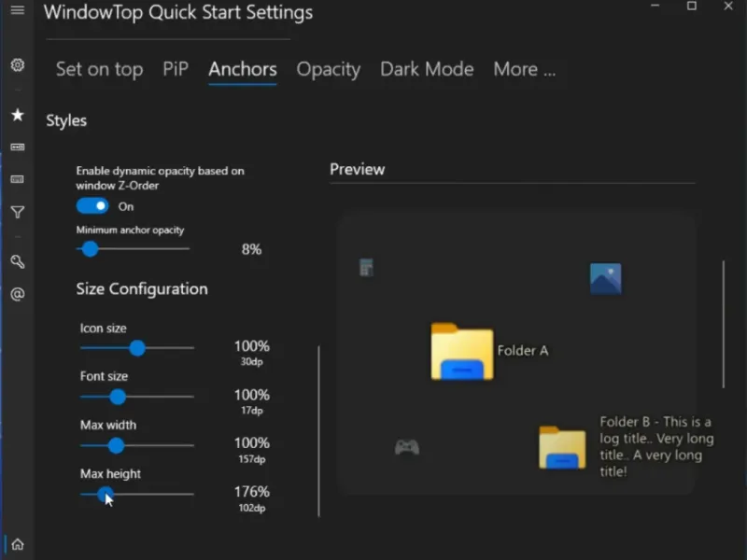Open the filter funnel sidebar icon
Viewport: 747px width, 560px height.
click(x=17, y=213)
